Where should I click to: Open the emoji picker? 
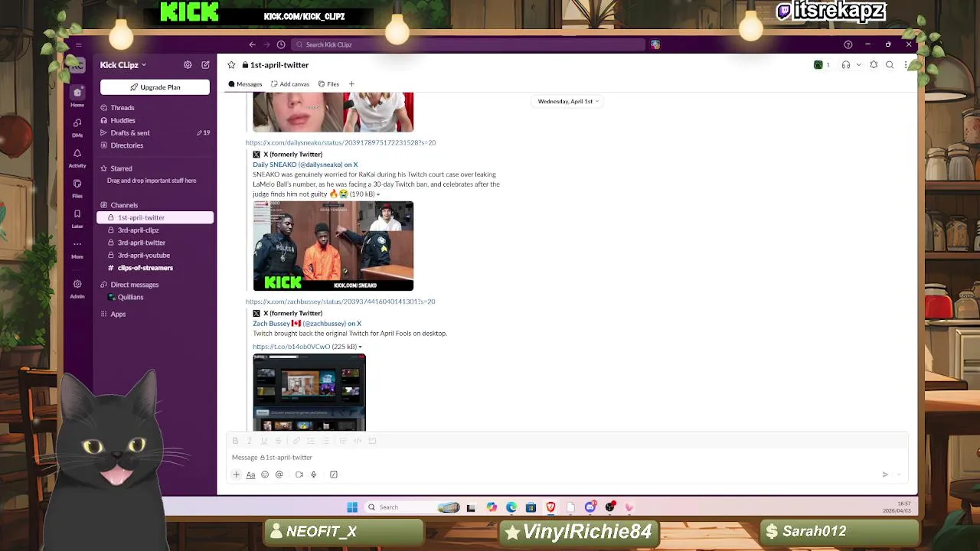point(265,474)
